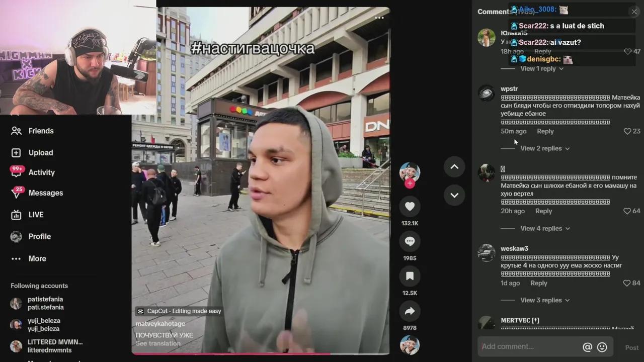
Task: Click the More three-dots icon
Action: (16, 258)
